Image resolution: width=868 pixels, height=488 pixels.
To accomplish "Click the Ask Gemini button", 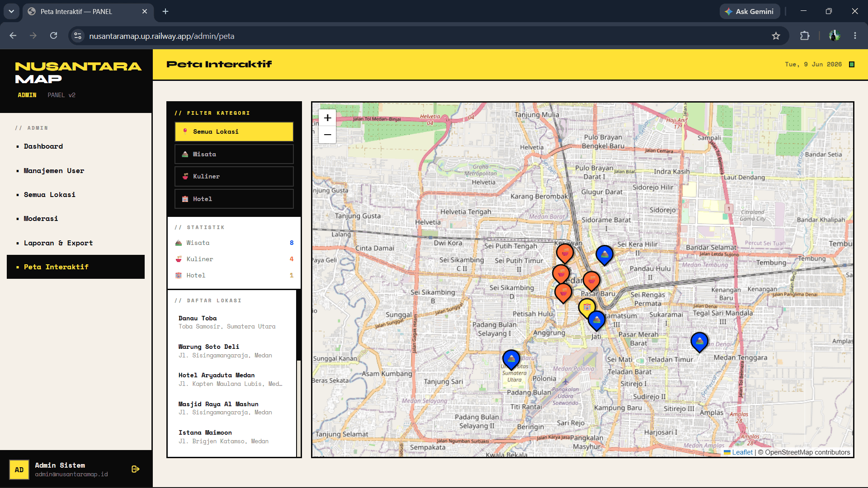I will 750,11.
